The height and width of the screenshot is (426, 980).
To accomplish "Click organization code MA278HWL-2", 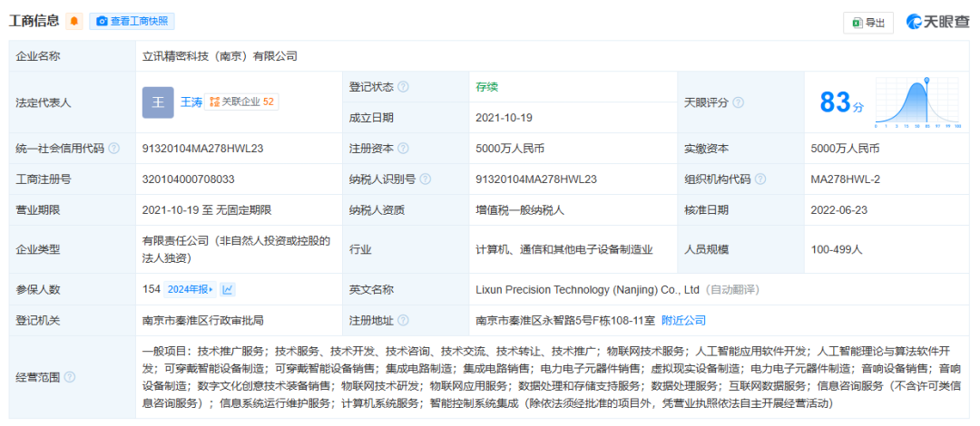I will point(846,179).
